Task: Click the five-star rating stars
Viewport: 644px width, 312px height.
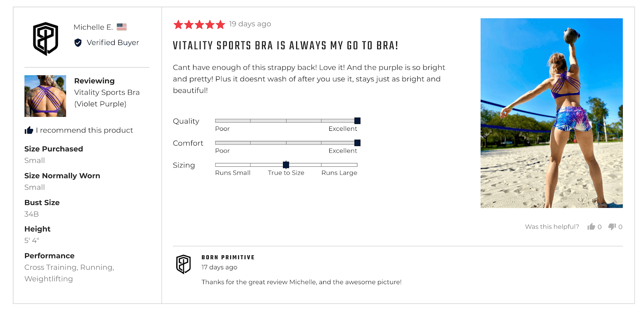Action: (x=199, y=25)
